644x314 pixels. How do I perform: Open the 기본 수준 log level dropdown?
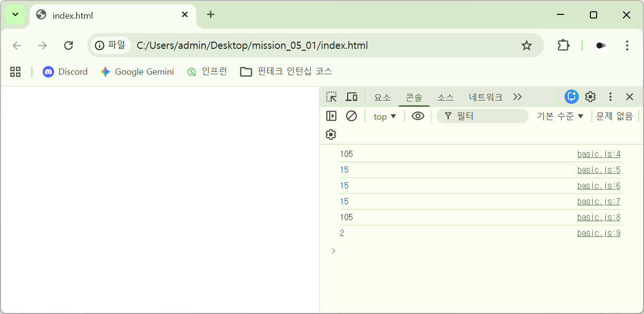560,116
